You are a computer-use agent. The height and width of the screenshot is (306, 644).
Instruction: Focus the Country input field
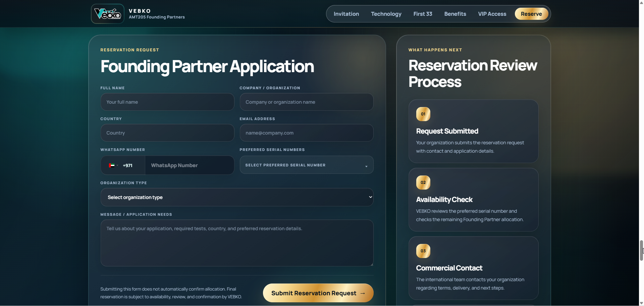pyautogui.click(x=167, y=133)
